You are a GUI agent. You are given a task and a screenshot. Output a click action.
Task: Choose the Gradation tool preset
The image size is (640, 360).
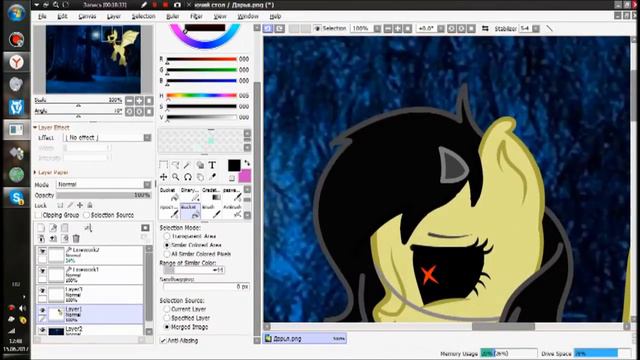(211, 194)
